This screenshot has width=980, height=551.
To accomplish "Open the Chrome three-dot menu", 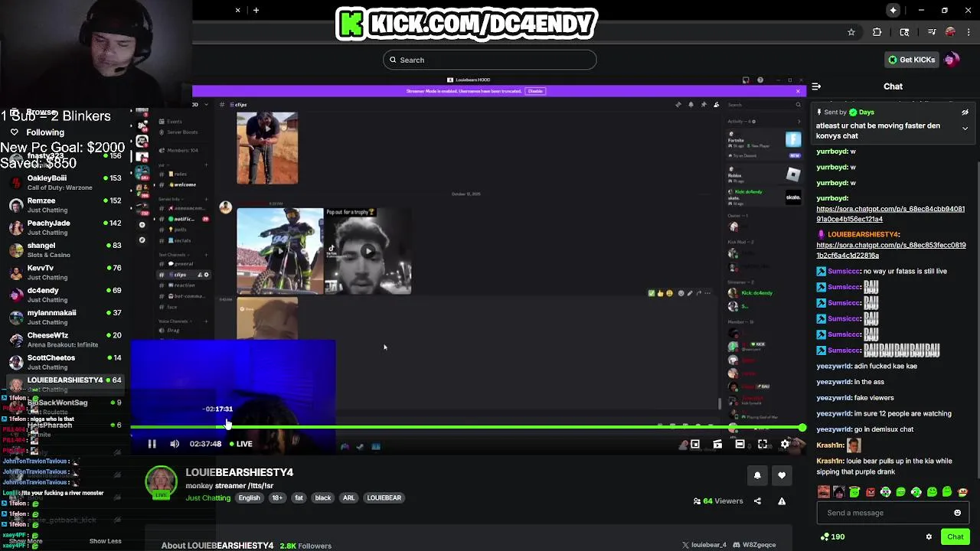I will coord(969,32).
